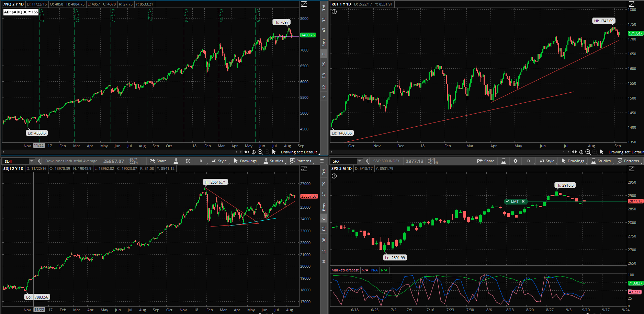Open Drawings dropdown on $DJI toolbar
The width and height of the screenshot is (644, 314).
click(246, 161)
